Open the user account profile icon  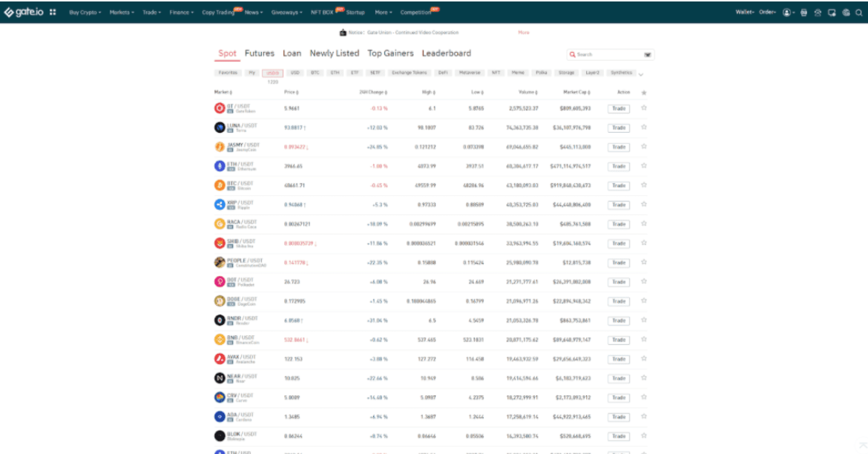point(786,12)
